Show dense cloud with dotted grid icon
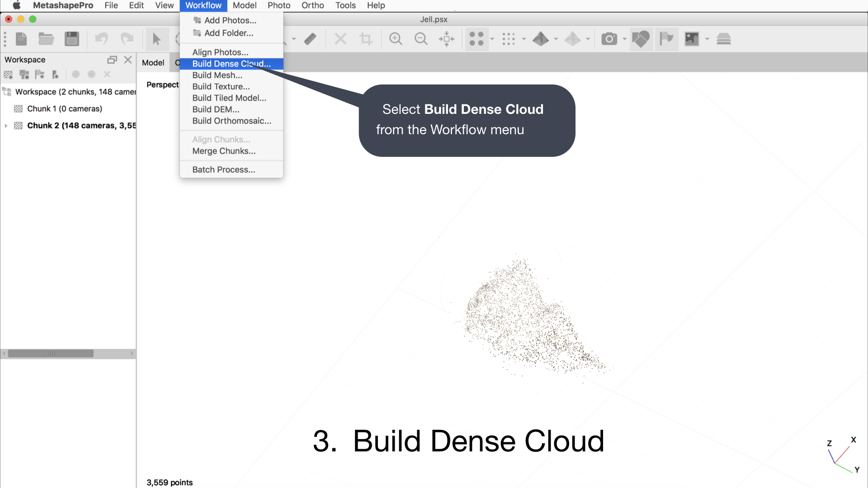This screenshot has height=488, width=868. [x=509, y=39]
